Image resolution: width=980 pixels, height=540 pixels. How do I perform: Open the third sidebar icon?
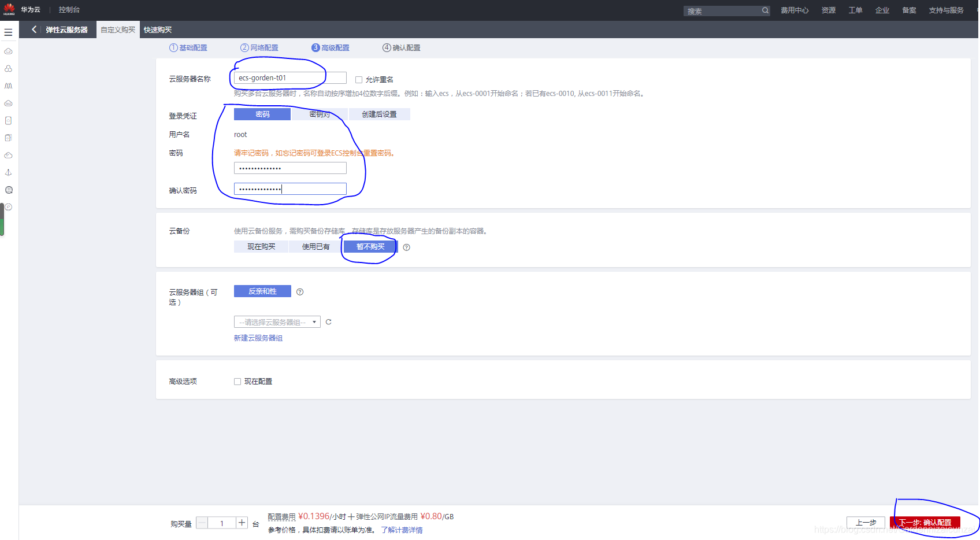pos(9,86)
